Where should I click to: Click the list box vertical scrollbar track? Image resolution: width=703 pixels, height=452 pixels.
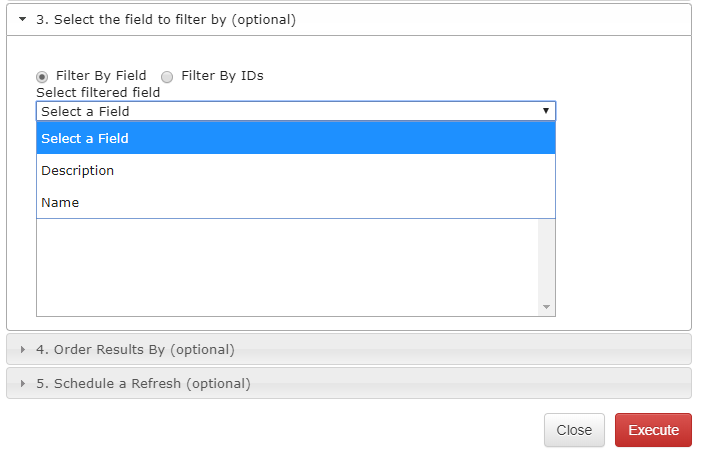click(546, 262)
